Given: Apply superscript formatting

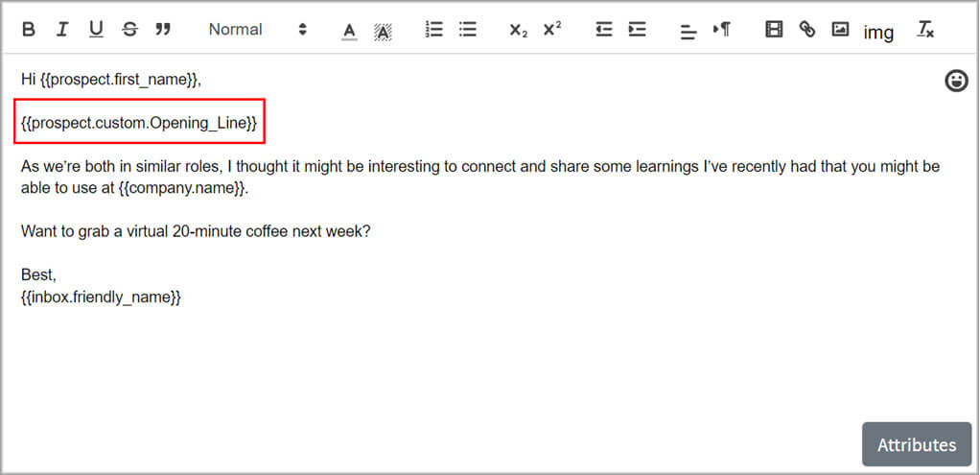Looking at the screenshot, I should click(x=551, y=30).
